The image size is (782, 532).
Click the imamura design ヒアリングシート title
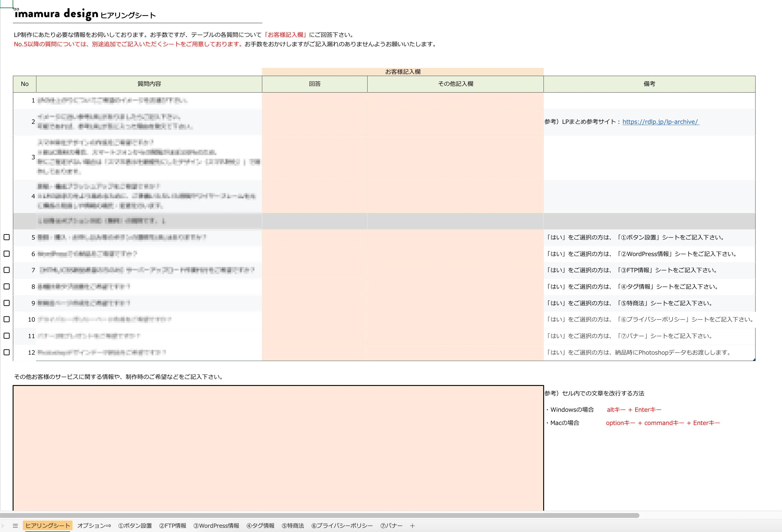85,14
